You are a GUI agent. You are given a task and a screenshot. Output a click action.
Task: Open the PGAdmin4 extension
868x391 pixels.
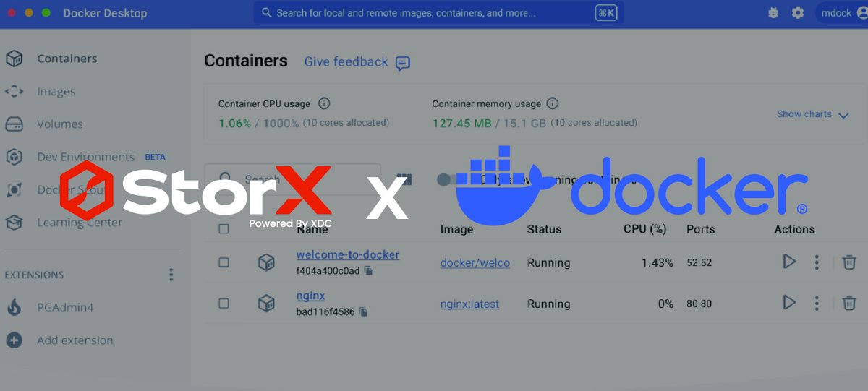point(65,308)
